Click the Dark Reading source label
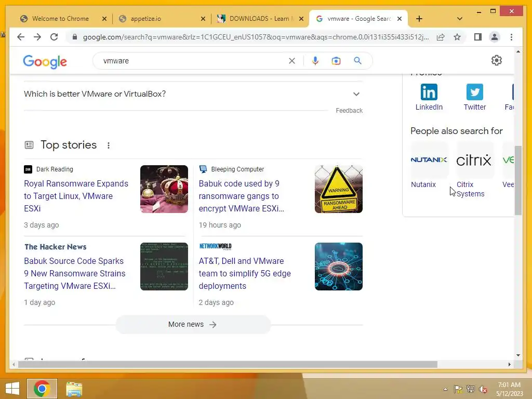This screenshot has height=399, width=532. pyautogui.click(x=55, y=169)
